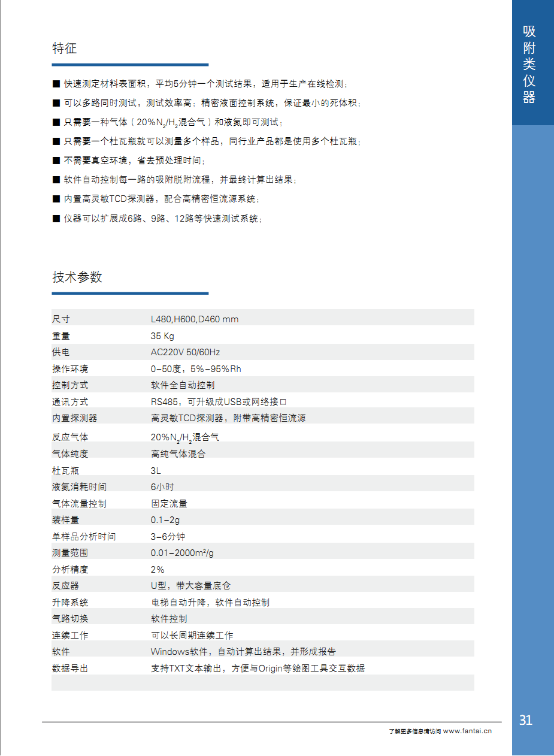Click the 尺寸 value L480,H600,D460 mm
Image resolution: width=554 pixels, height=756 pixels.
[195, 319]
